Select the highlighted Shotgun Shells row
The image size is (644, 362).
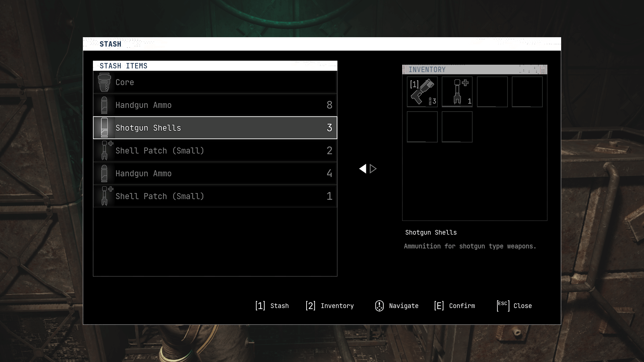coord(215,128)
